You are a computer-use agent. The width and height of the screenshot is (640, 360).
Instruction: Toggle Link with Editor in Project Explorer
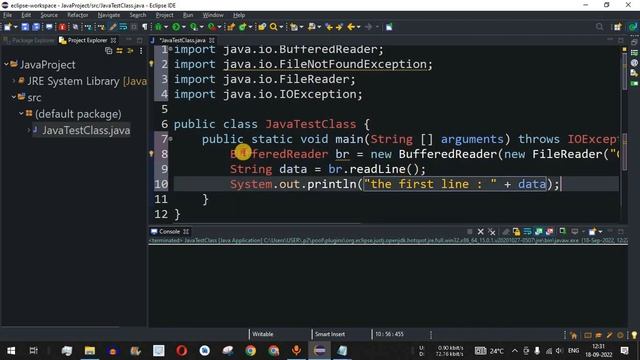coord(119,51)
